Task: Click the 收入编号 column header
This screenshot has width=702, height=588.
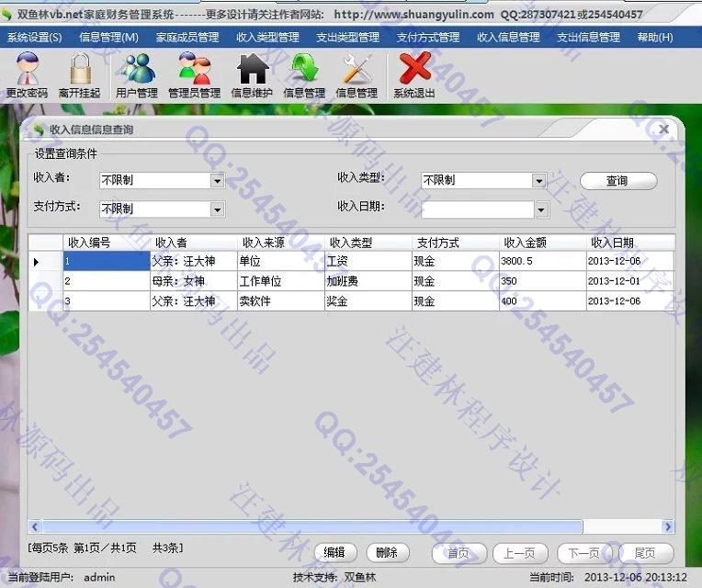Action: coord(106,243)
